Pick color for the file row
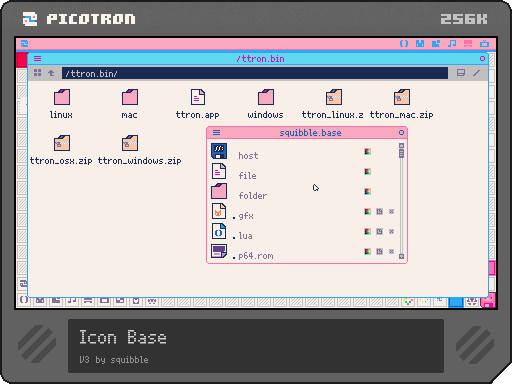The width and height of the screenshot is (512, 384). pyautogui.click(x=367, y=172)
